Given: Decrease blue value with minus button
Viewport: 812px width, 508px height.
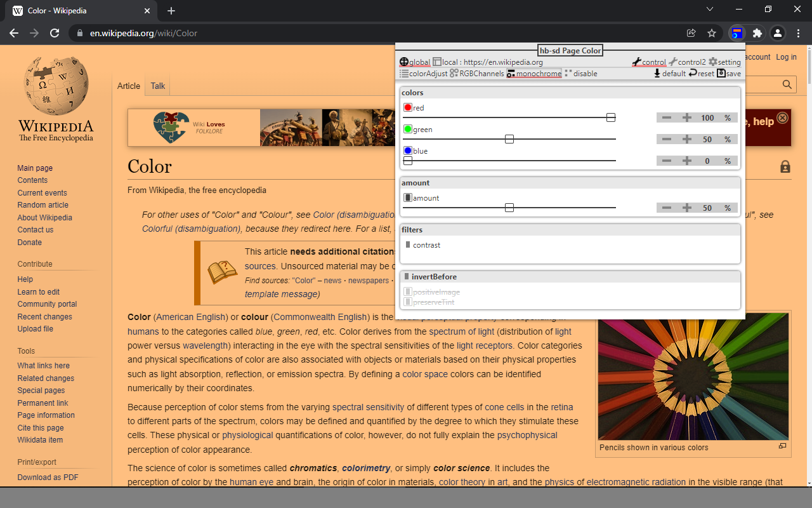Looking at the screenshot, I should (667, 161).
